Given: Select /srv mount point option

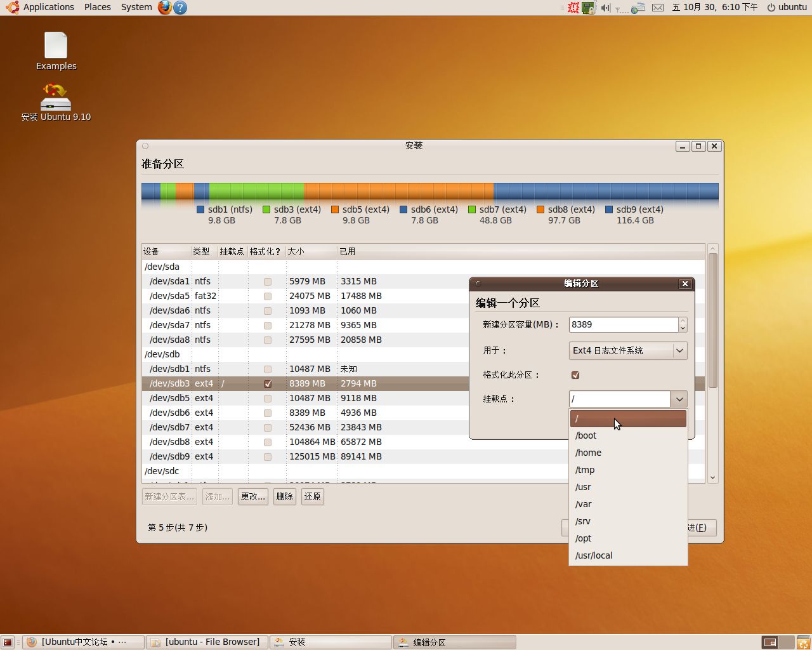Looking at the screenshot, I should click(628, 521).
